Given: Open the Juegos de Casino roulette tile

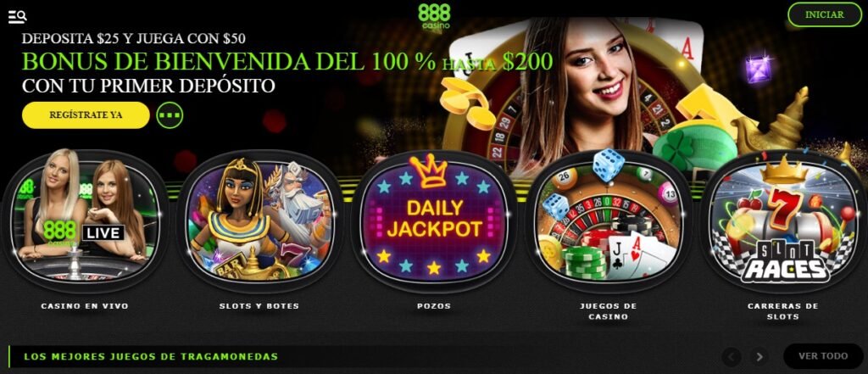Looking at the screenshot, I should [608, 220].
